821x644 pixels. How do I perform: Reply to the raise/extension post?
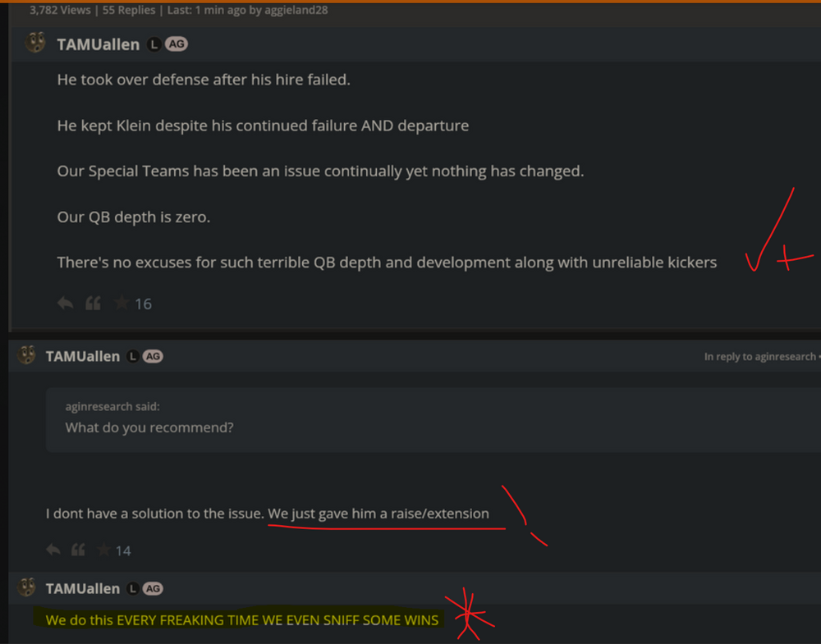click(x=53, y=550)
